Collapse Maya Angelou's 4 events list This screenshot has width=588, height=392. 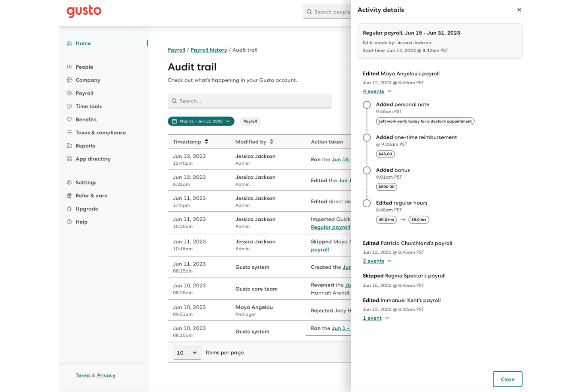click(377, 91)
